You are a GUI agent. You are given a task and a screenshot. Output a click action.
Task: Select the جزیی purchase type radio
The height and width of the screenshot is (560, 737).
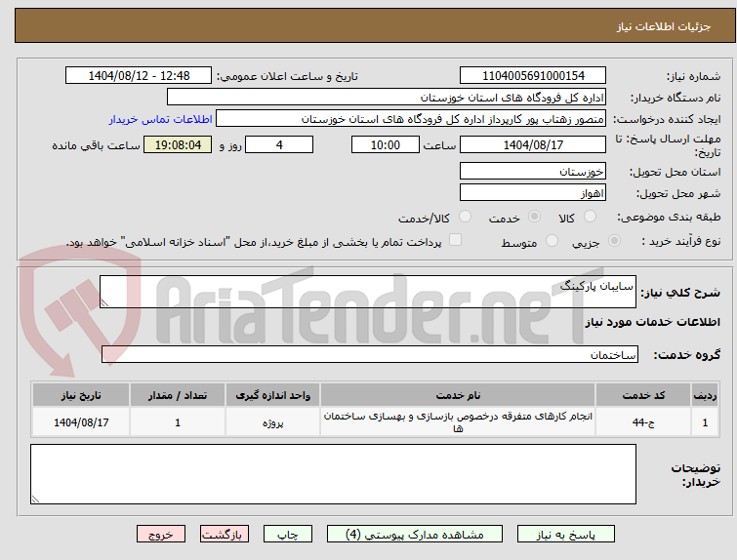pyautogui.click(x=614, y=241)
